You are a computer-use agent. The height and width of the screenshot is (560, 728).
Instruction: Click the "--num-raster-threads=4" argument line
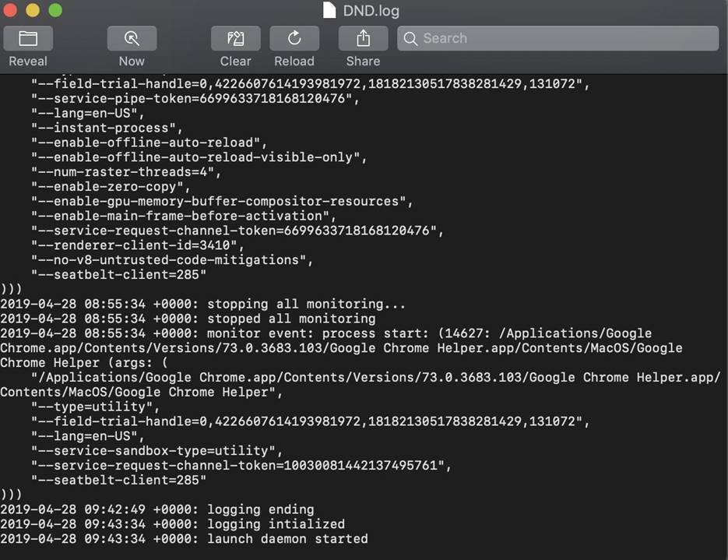(127, 172)
